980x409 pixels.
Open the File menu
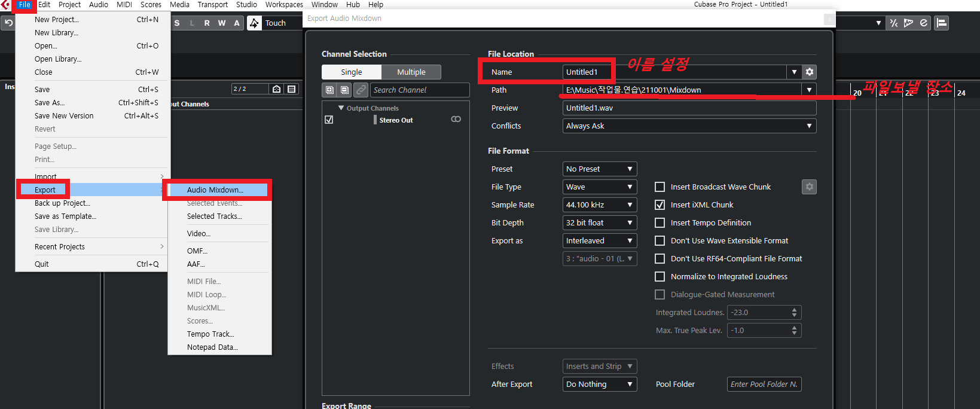(x=25, y=5)
